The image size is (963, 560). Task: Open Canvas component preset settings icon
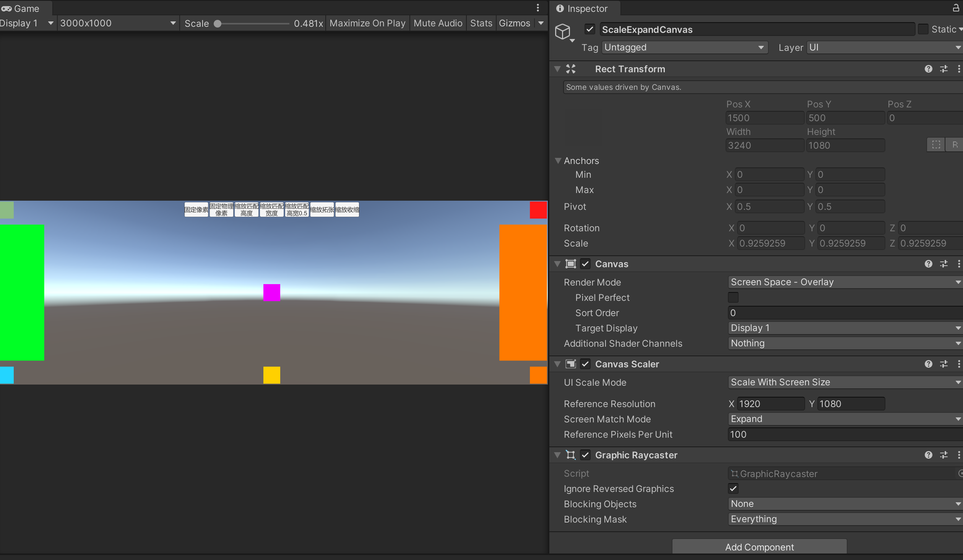tap(944, 264)
